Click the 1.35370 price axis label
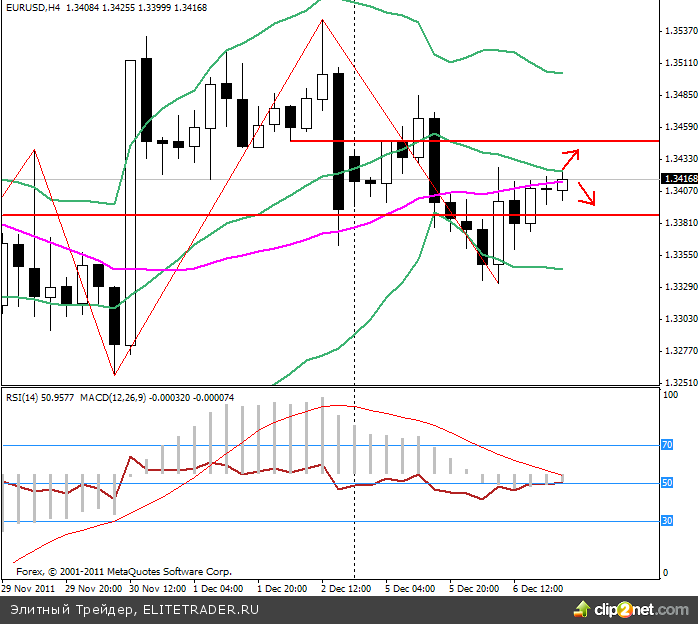 (x=680, y=31)
